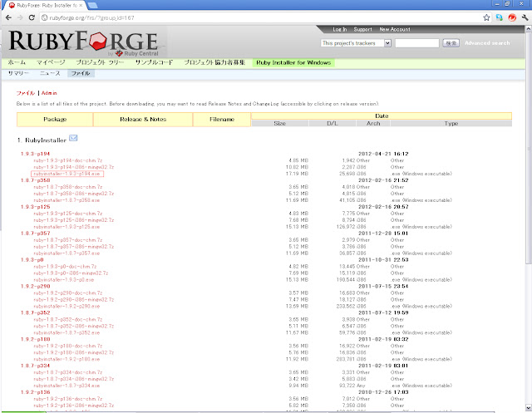Open Advanced search link
This screenshot has height=413, width=532.
pos(487,43)
